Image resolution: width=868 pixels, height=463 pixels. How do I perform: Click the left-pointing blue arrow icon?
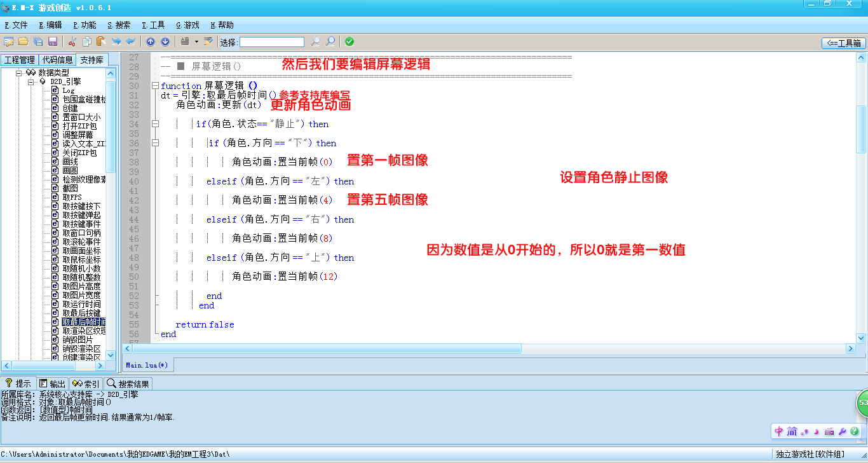131,42
